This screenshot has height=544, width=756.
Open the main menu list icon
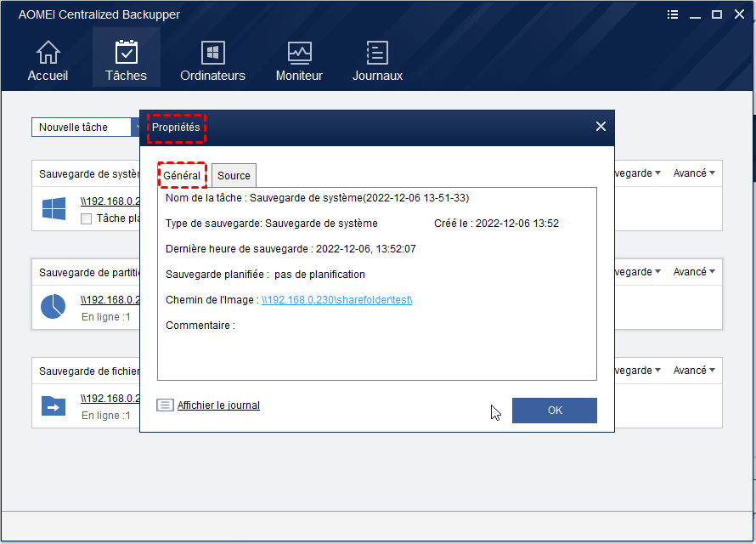(x=673, y=14)
